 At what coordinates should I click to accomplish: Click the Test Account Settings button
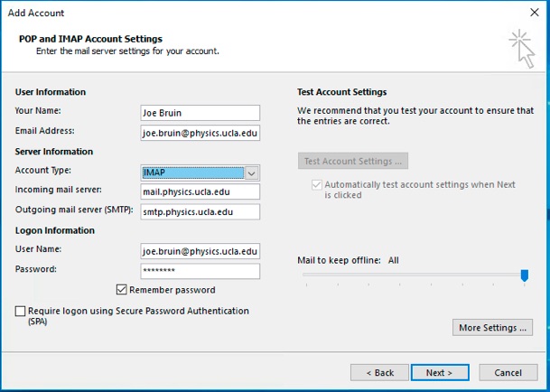coord(353,161)
